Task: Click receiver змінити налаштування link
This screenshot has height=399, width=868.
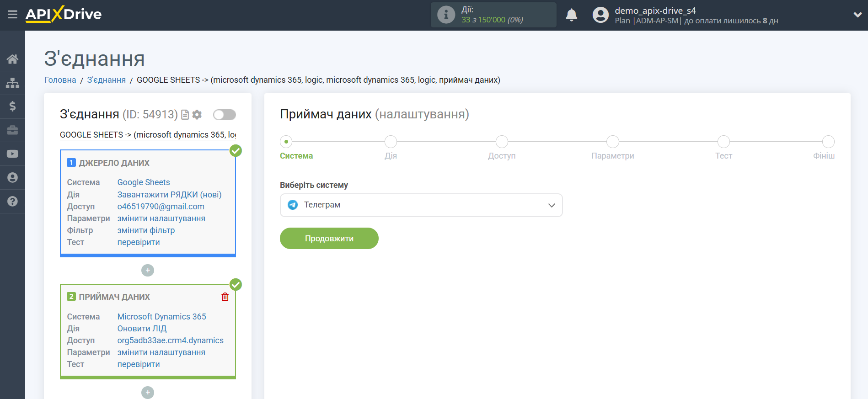Action: [161, 352]
